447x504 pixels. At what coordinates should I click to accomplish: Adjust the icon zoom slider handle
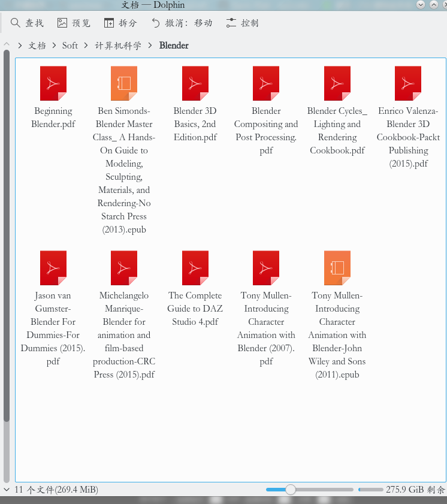point(291,490)
